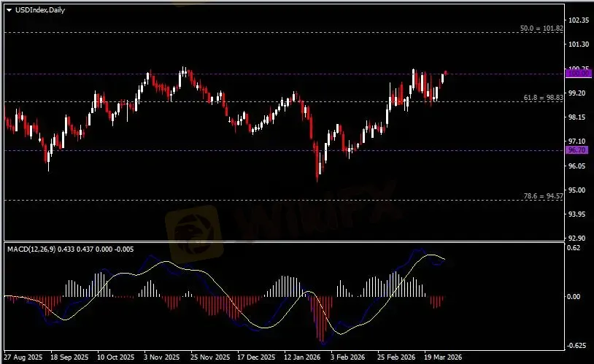Click the 92.90 price axis value
The height and width of the screenshot is (364, 594).
coord(576,238)
